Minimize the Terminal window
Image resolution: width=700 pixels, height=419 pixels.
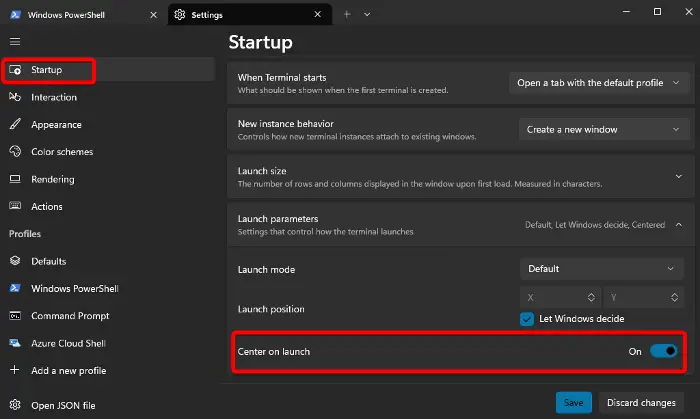626,12
